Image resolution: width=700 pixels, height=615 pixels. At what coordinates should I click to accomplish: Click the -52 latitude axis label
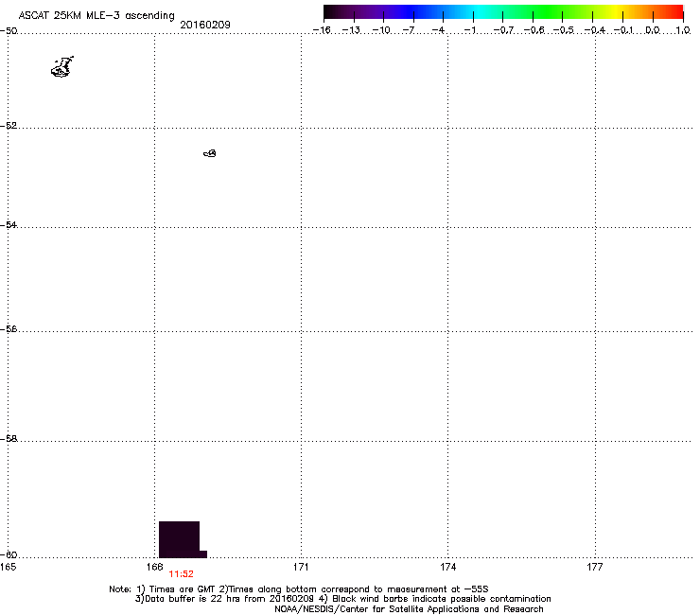(9, 126)
